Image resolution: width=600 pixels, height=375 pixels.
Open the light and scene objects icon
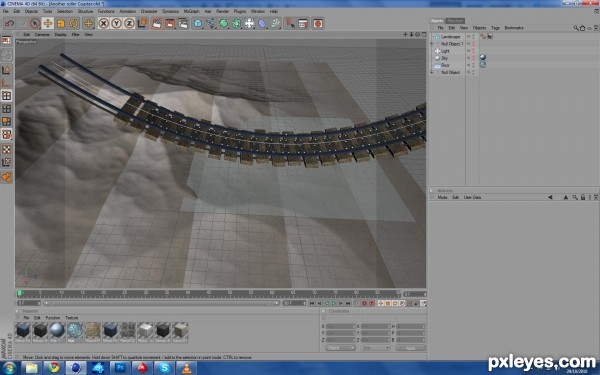(249, 23)
